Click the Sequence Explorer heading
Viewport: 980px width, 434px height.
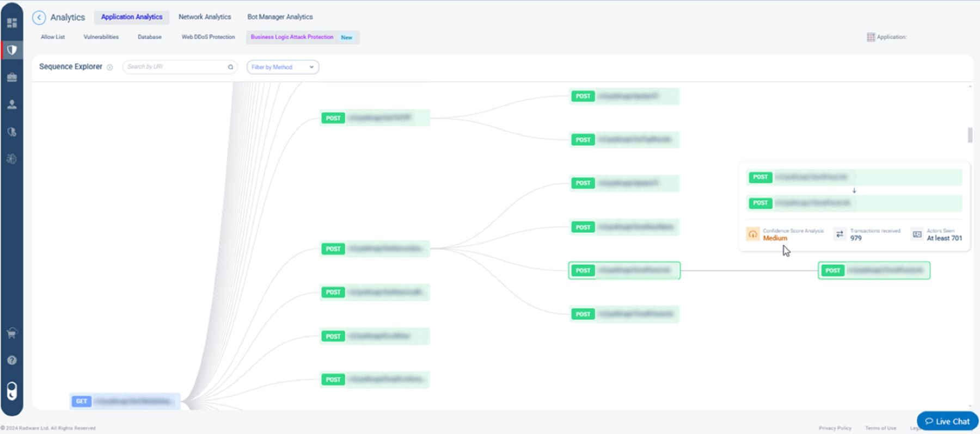(70, 66)
